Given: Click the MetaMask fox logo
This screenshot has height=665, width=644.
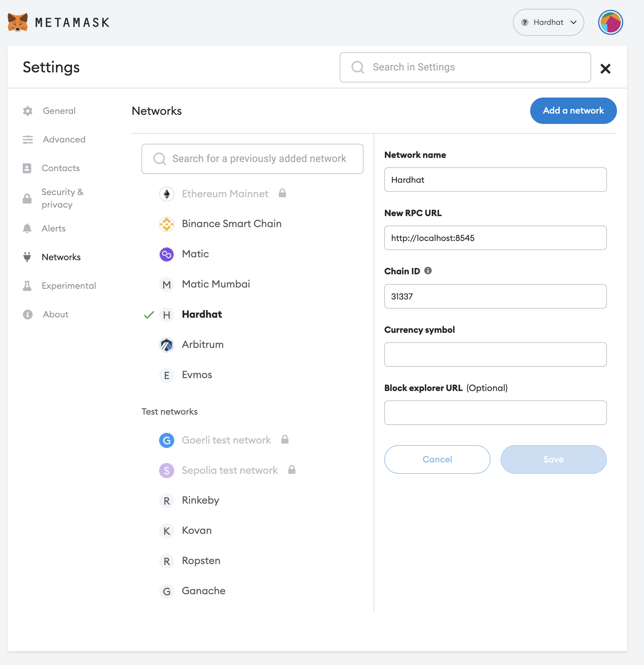Looking at the screenshot, I should pos(18,22).
